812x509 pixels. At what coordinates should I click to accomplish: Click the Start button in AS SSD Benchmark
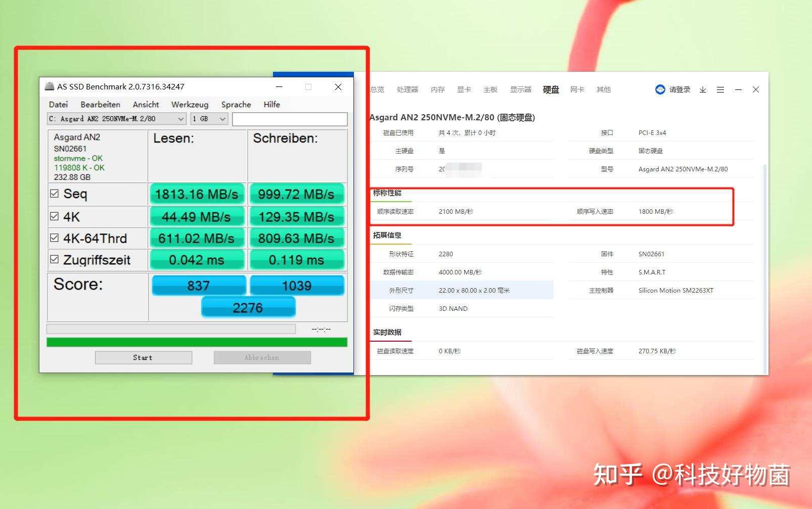[x=144, y=357]
